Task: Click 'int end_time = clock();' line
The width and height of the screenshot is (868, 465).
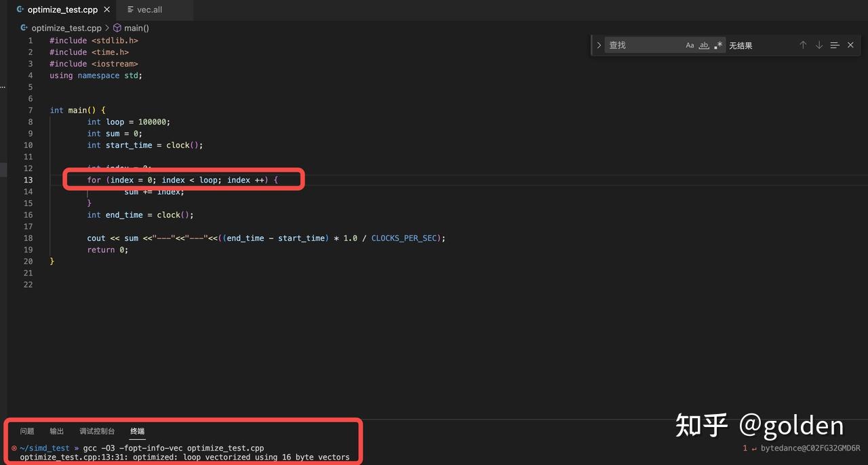Action: coord(140,215)
